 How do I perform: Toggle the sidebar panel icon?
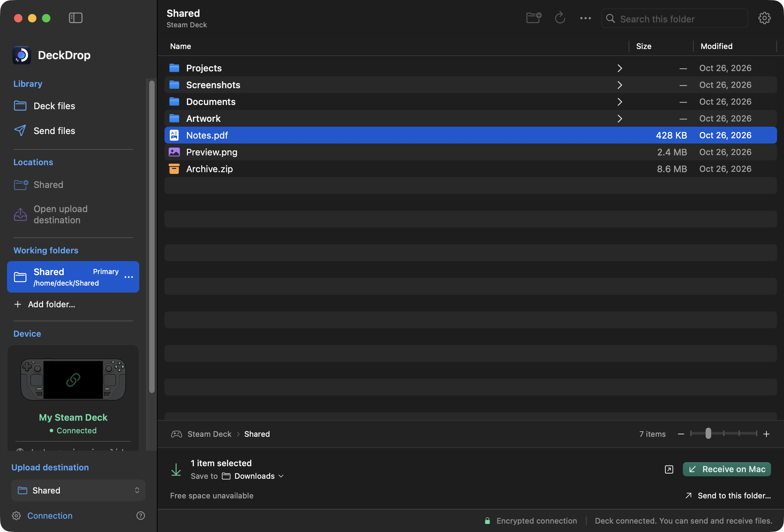pyautogui.click(x=76, y=18)
